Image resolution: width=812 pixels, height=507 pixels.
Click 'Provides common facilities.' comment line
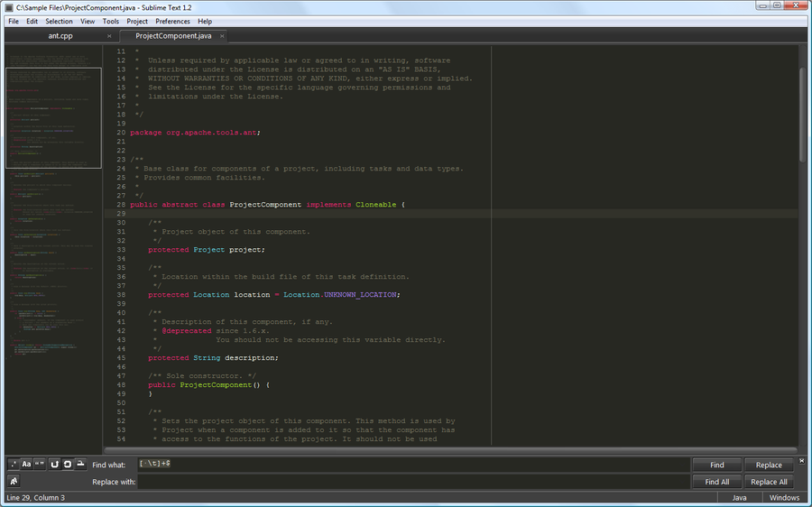[x=204, y=178]
